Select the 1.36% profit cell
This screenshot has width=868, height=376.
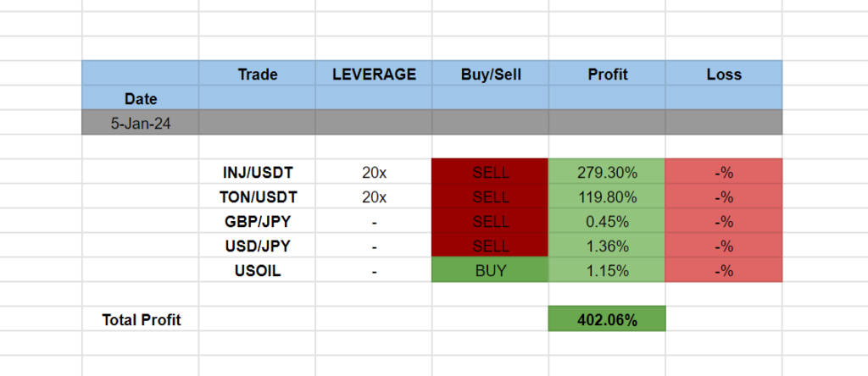pos(607,246)
